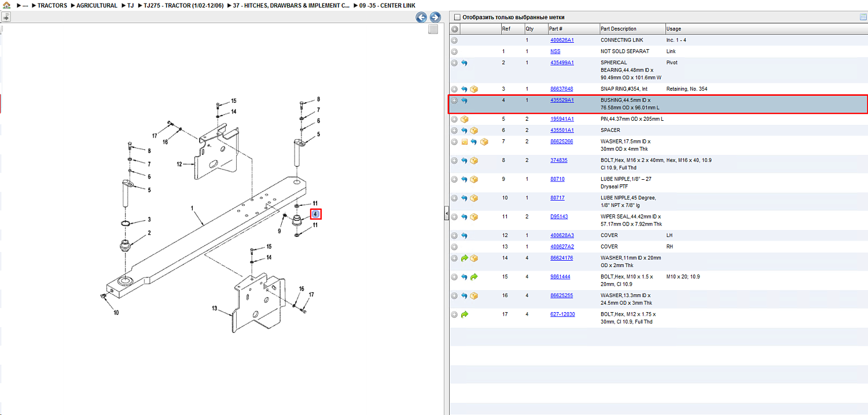Click package icon on ref 10 LUBE NIPPLE row
This screenshot has height=415, width=868.
coord(474,198)
